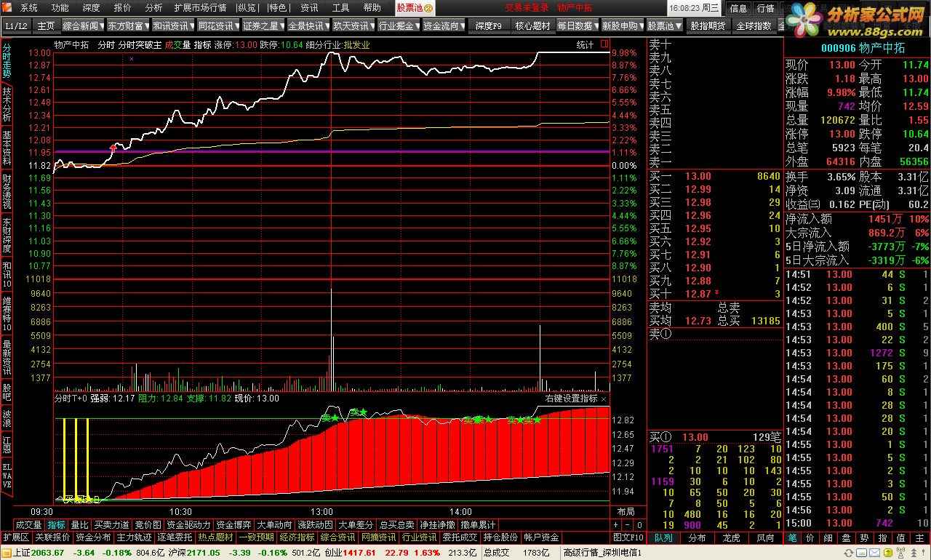Click the double up-arrow icon in status bar
931x560 pixels.
click(914, 553)
